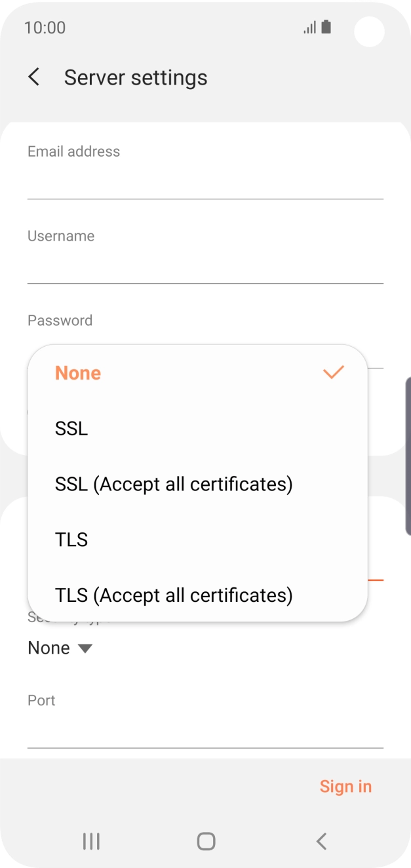411x868 pixels.
Task: Tap the battery status icon
Action: (x=326, y=27)
